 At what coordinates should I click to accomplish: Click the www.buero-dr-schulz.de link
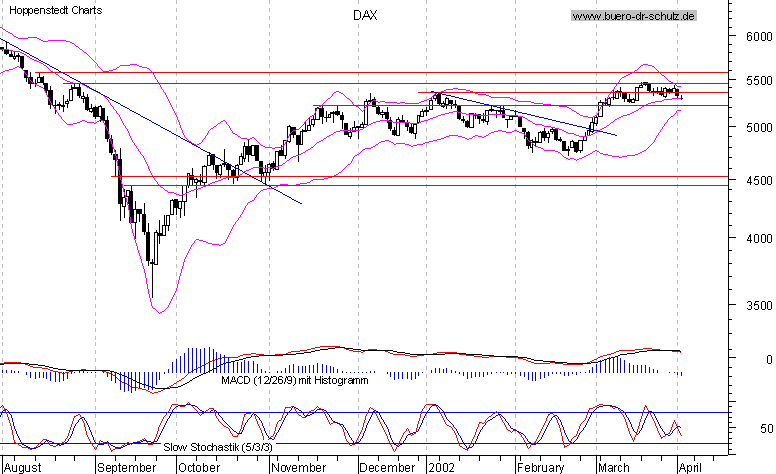pos(633,16)
